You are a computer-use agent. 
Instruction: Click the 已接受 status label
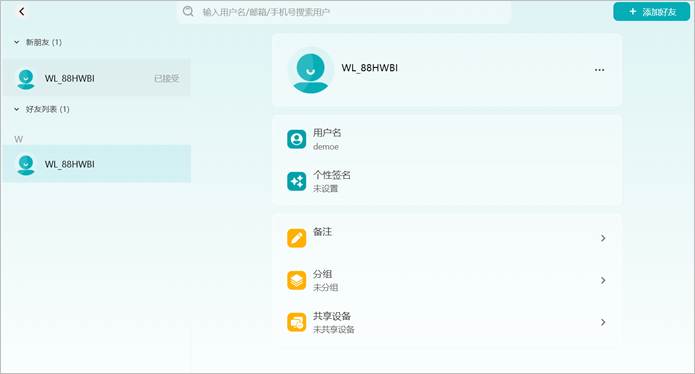[167, 78]
